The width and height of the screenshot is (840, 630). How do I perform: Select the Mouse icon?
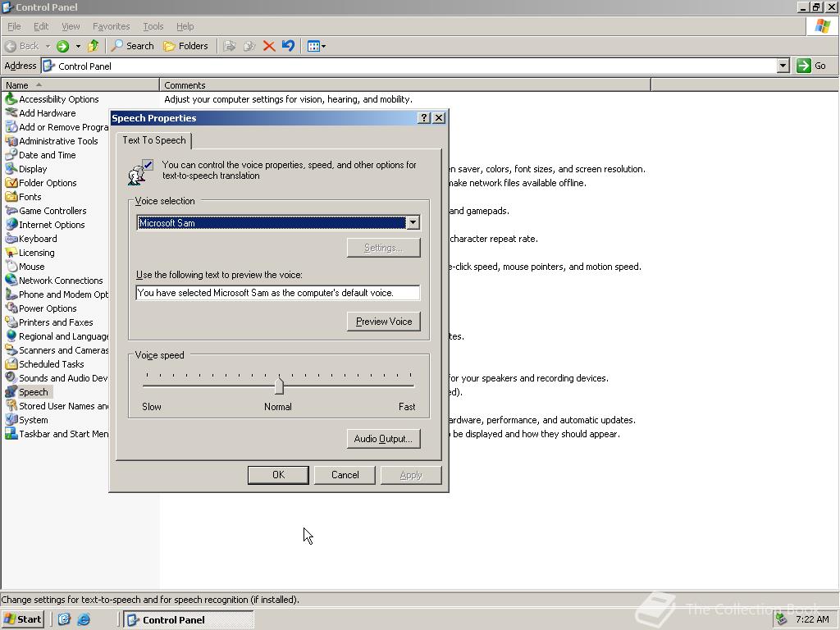(11, 267)
